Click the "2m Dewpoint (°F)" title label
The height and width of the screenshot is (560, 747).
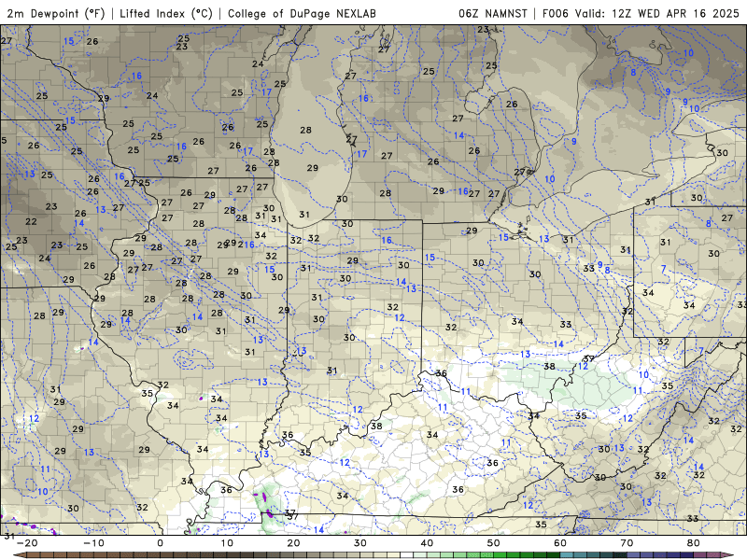tap(56, 13)
